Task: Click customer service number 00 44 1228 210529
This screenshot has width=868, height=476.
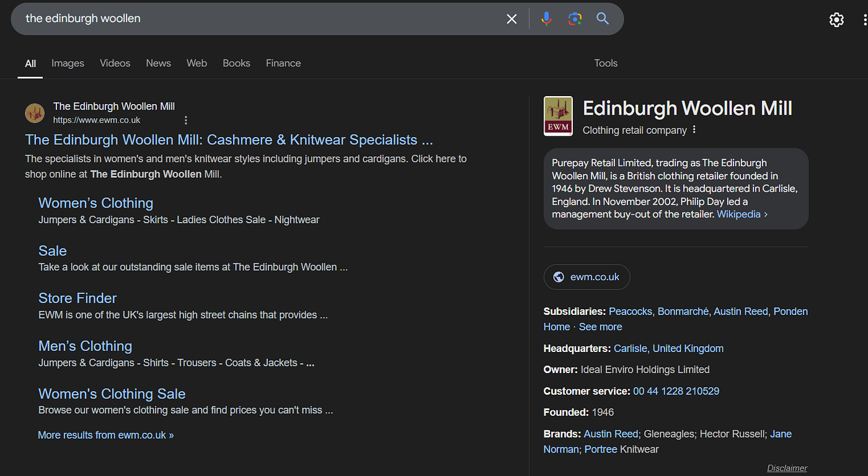Action: tap(676, 392)
